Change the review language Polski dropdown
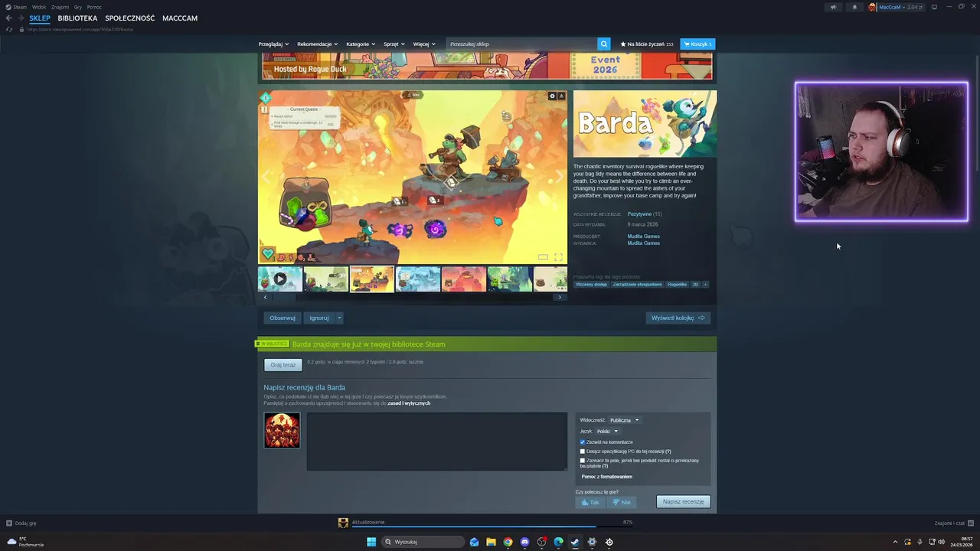This screenshot has height=551, width=980. coord(607,431)
